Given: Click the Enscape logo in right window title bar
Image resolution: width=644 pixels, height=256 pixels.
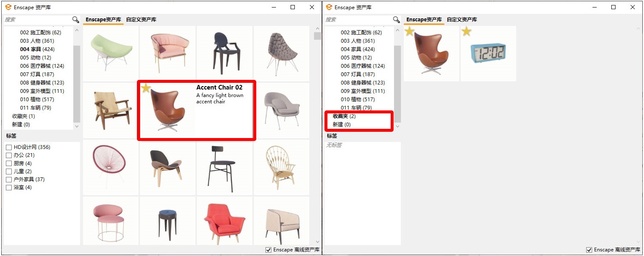Looking at the screenshot, I should pyautogui.click(x=329, y=7).
